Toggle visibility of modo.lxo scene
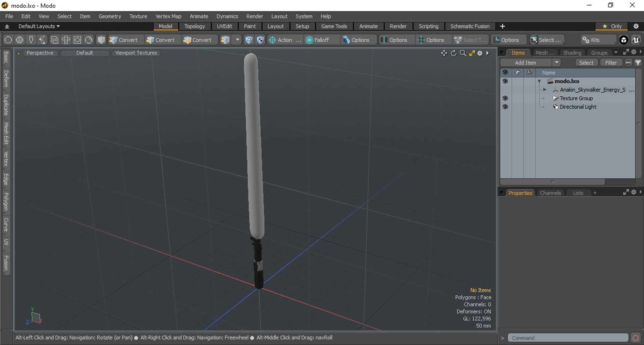Screen dimensions: 644x345 pyautogui.click(x=505, y=81)
